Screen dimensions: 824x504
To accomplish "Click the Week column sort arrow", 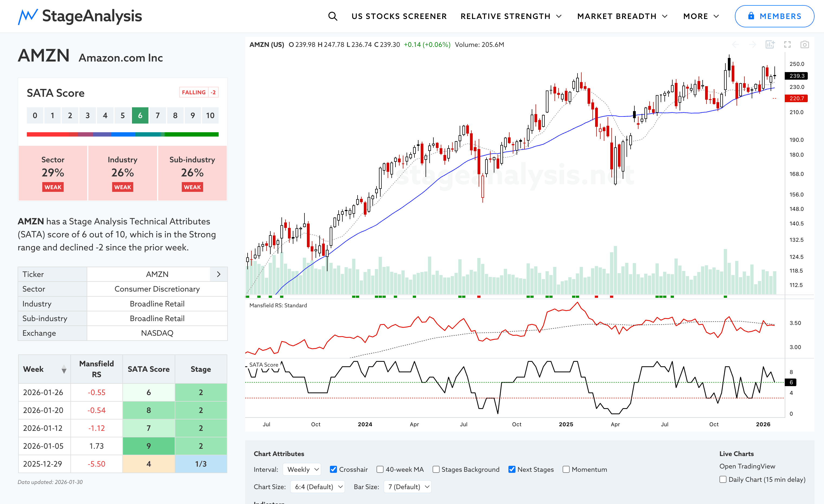I will [64, 369].
